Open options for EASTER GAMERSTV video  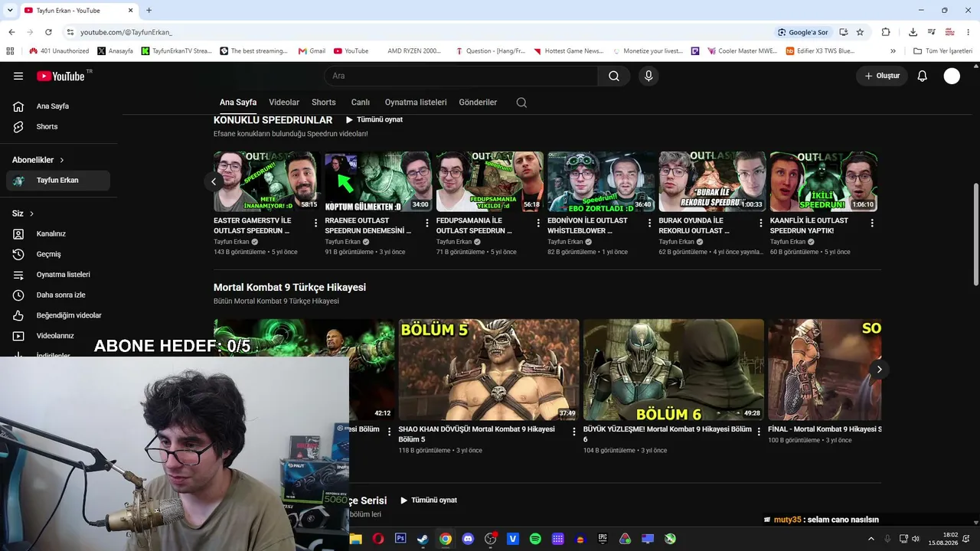[315, 223]
